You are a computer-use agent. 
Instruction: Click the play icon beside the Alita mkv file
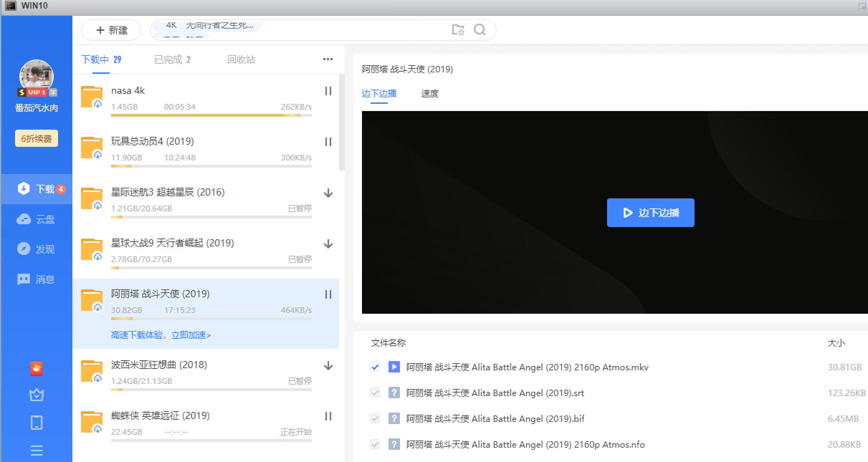click(x=394, y=367)
